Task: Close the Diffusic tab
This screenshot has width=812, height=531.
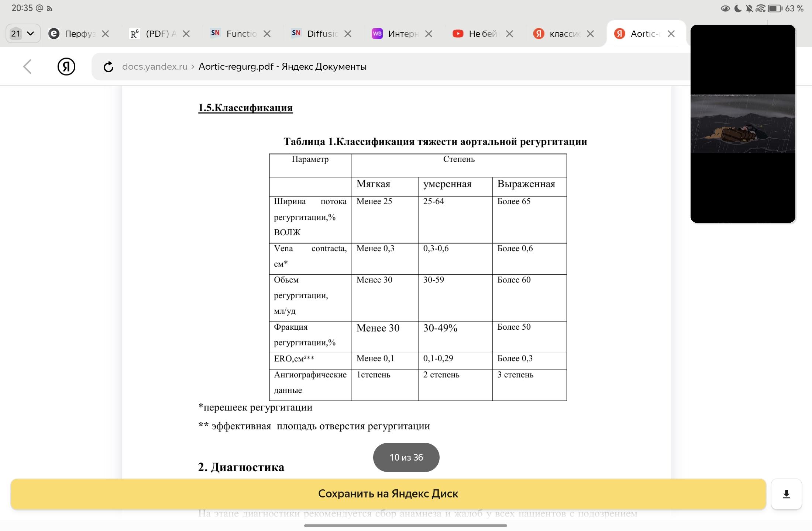Action: point(348,34)
